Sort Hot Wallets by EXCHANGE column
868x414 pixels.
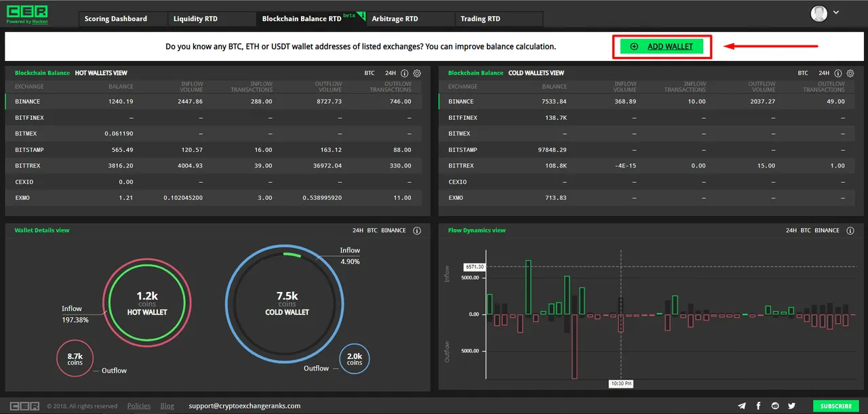tap(29, 87)
